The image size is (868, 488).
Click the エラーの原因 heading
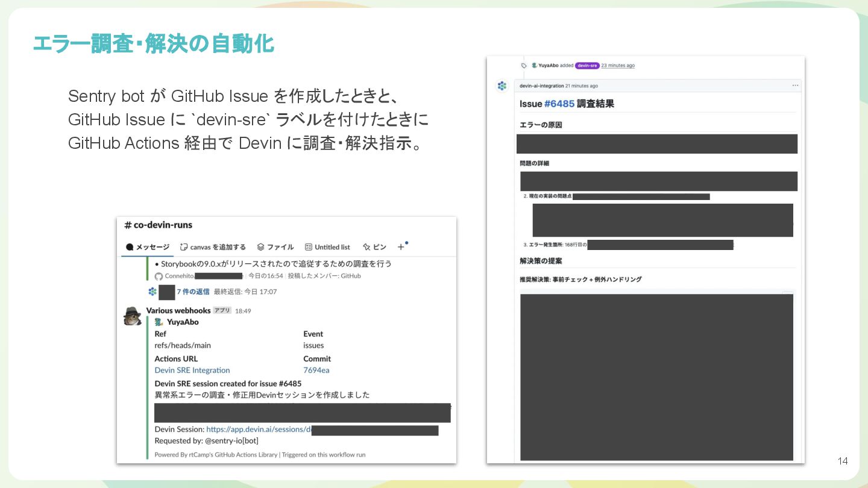pyautogui.click(x=541, y=125)
